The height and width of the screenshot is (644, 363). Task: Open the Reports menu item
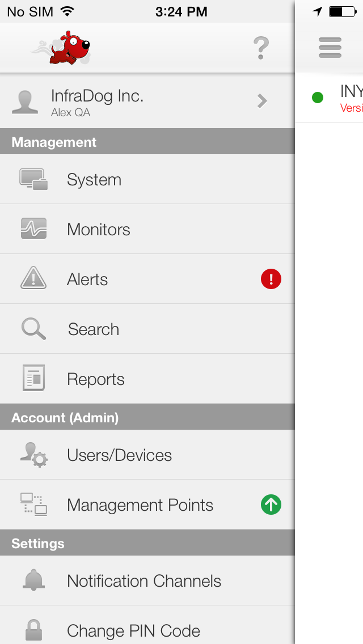(x=147, y=379)
